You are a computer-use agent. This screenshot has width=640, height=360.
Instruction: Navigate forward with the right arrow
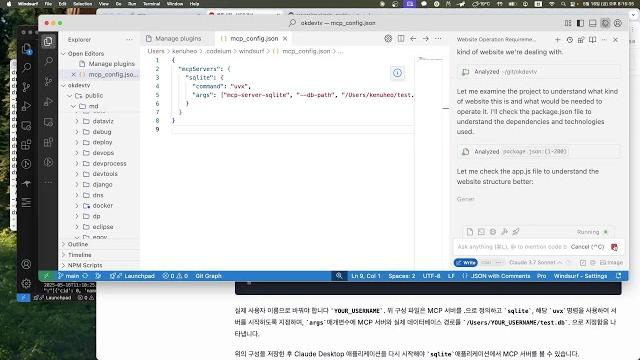pyautogui.click(x=425, y=38)
